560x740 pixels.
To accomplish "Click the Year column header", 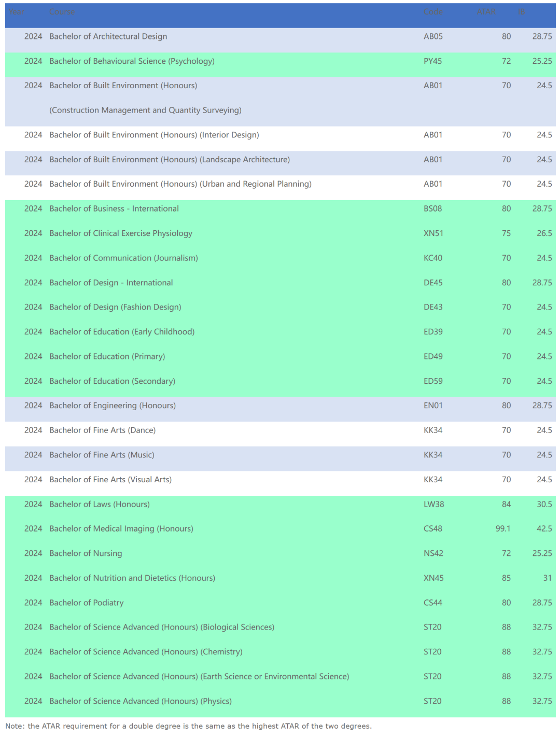I will point(16,12).
